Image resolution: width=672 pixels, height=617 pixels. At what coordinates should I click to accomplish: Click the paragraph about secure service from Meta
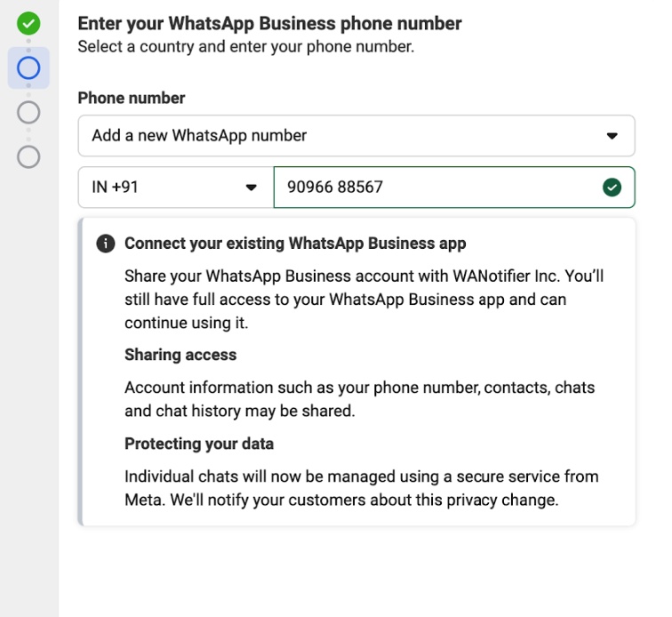(x=361, y=488)
